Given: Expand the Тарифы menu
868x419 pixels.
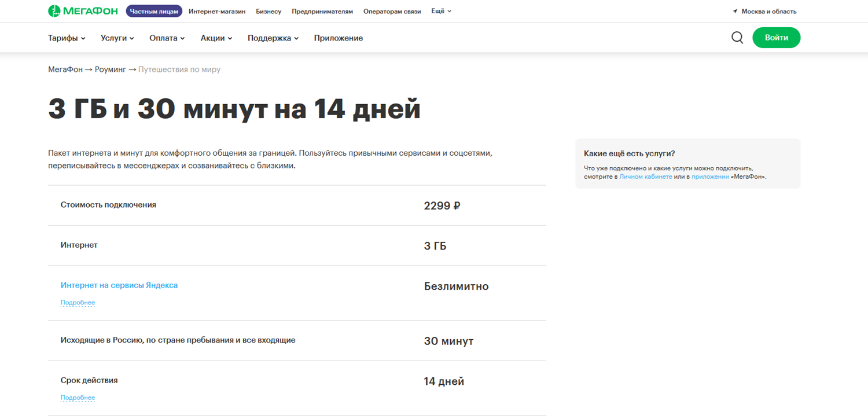Looking at the screenshot, I should click(67, 38).
